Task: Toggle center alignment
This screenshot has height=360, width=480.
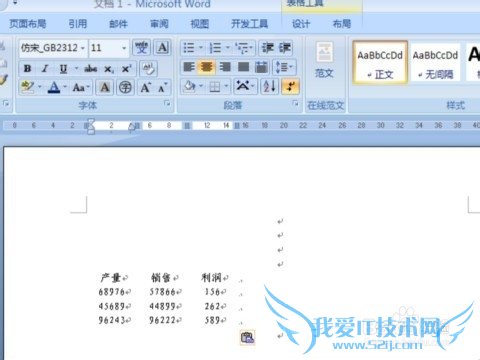Action: 207,67
